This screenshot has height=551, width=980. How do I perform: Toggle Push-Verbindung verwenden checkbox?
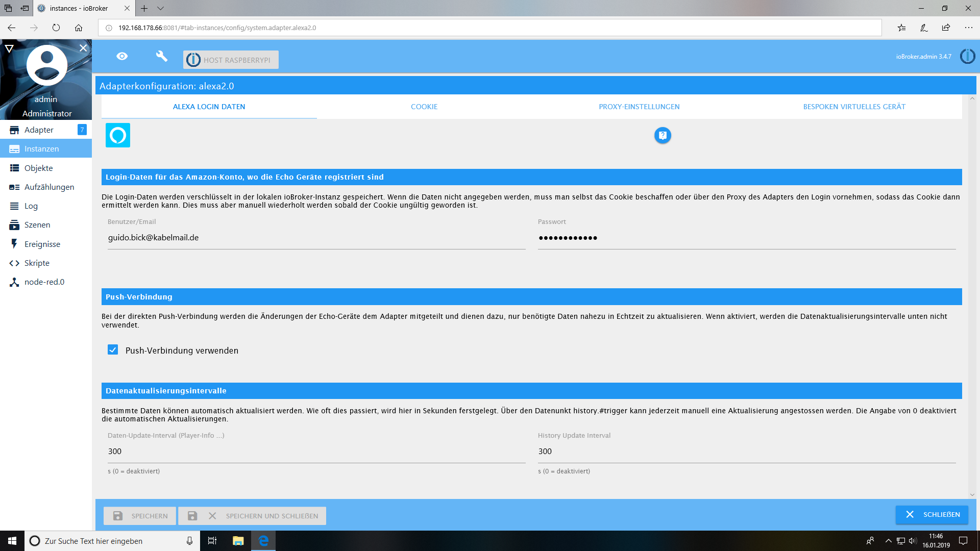click(x=113, y=349)
